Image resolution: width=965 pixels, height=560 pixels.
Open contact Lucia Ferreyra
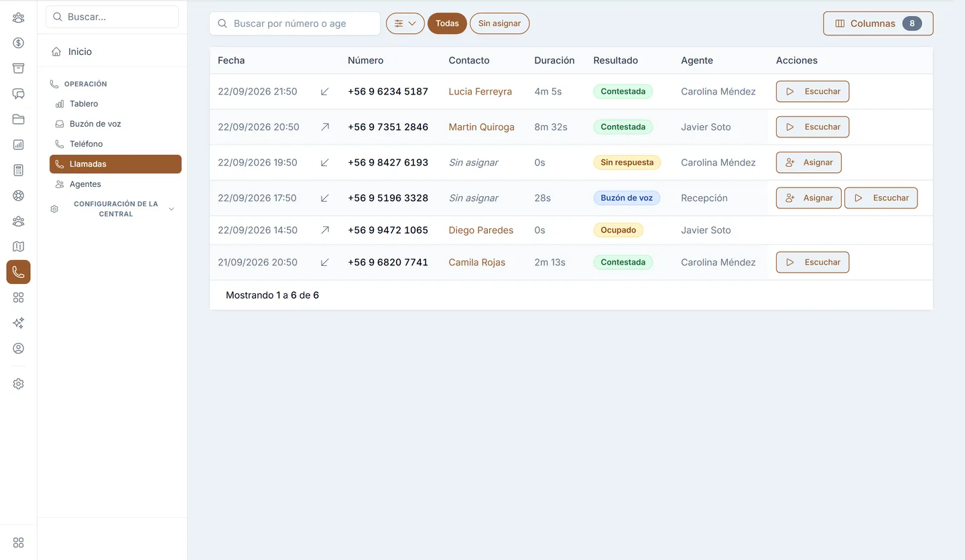click(480, 92)
